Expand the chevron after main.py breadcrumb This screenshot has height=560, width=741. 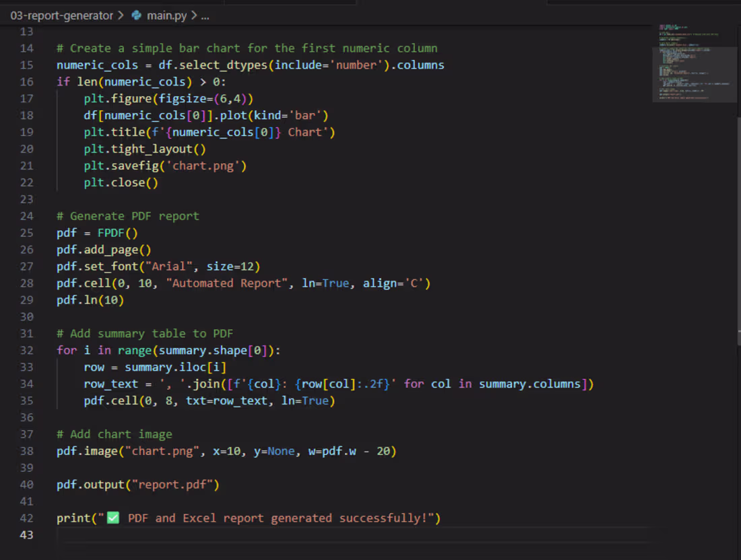tap(193, 15)
